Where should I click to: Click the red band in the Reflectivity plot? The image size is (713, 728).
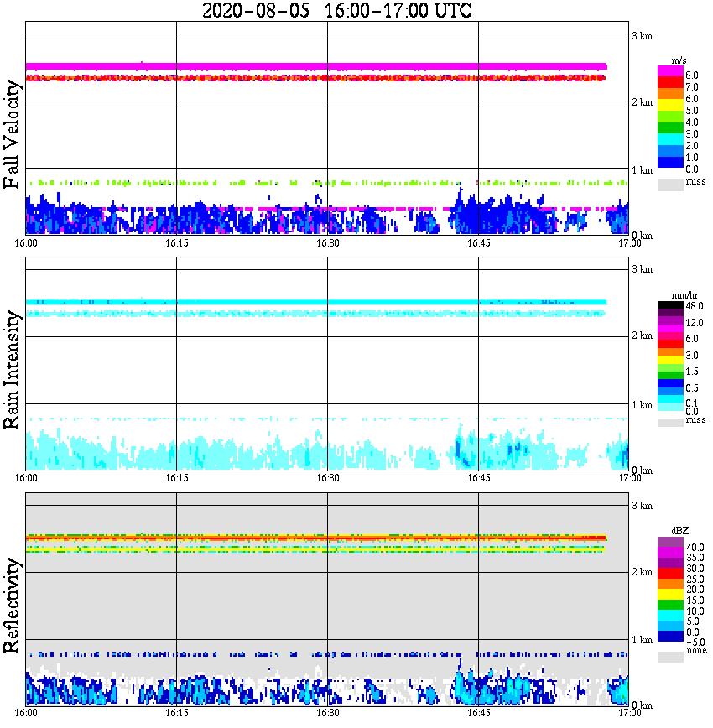click(316, 538)
